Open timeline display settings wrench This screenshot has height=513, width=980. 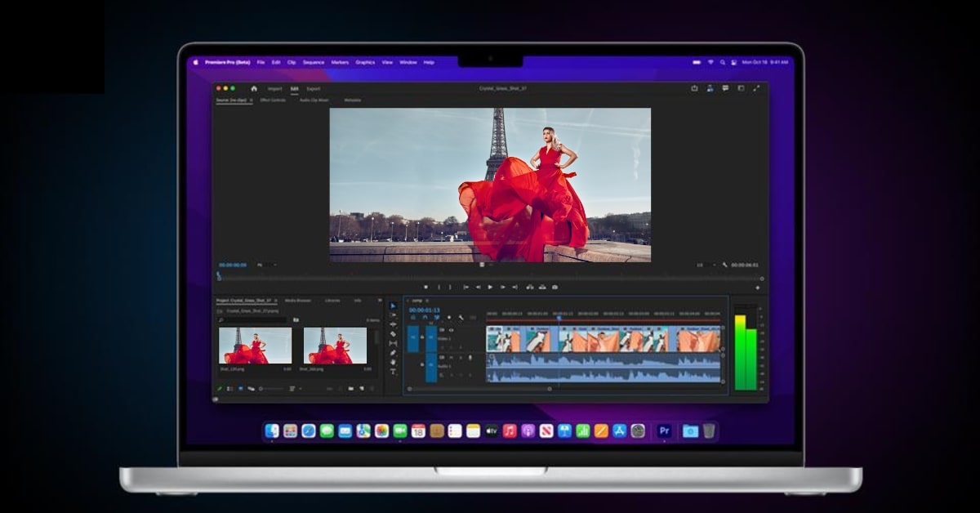click(461, 317)
